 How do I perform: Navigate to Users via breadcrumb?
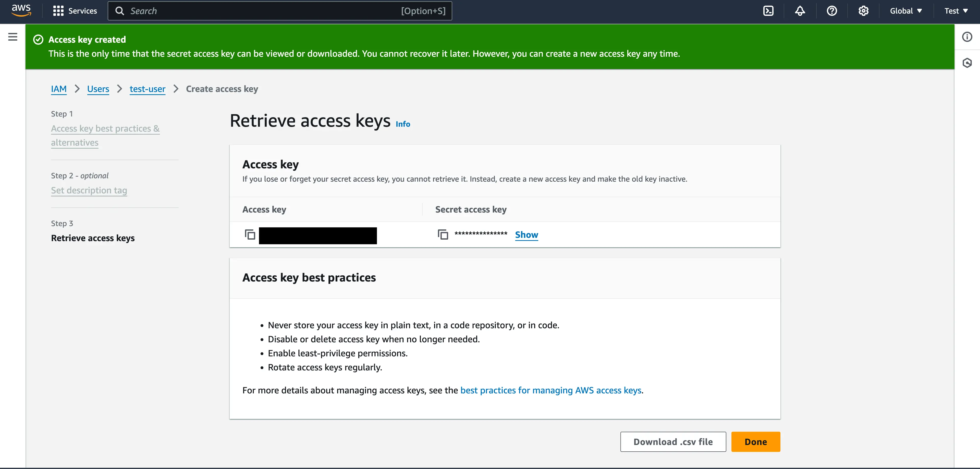click(98, 89)
